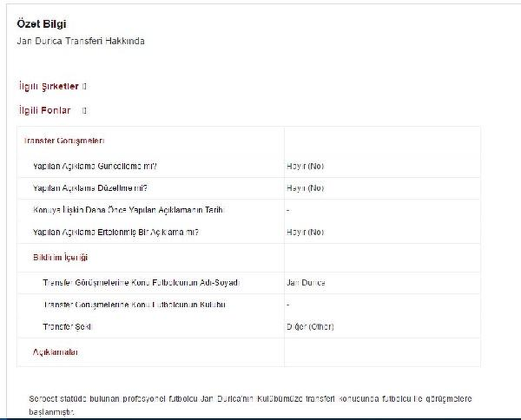This screenshot has width=521, height=420.
Task: Click the Diğer (Other) value
Action: pos(310,327)
